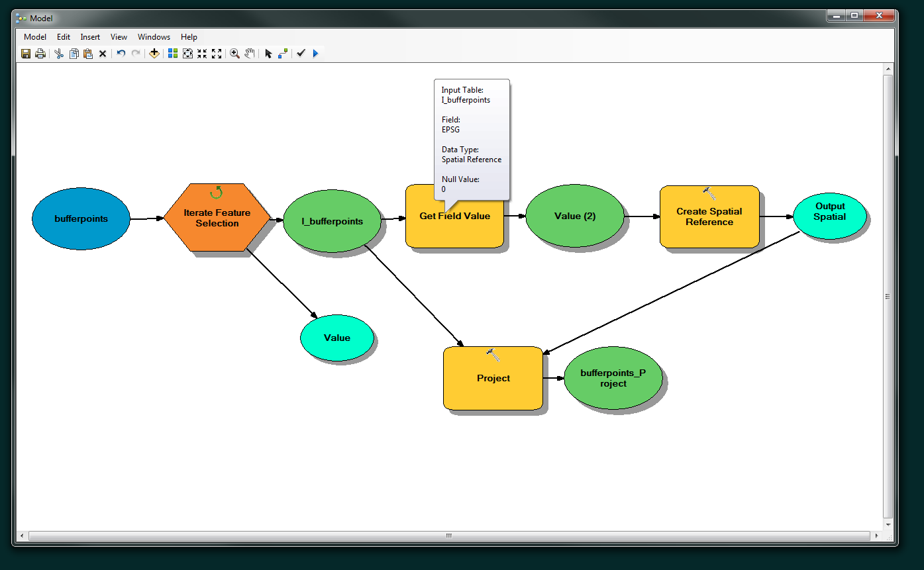Activate the Connect tool icon
Viewport: 924px width, 570px height.
(283, 54)
